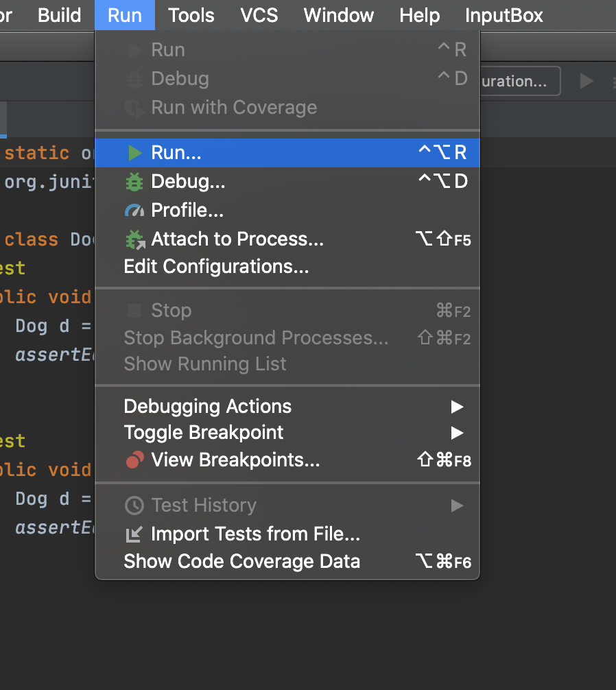Screen dimensions: 616x690
Task: Click the red View Breakpoints icon
Action: 135,460
